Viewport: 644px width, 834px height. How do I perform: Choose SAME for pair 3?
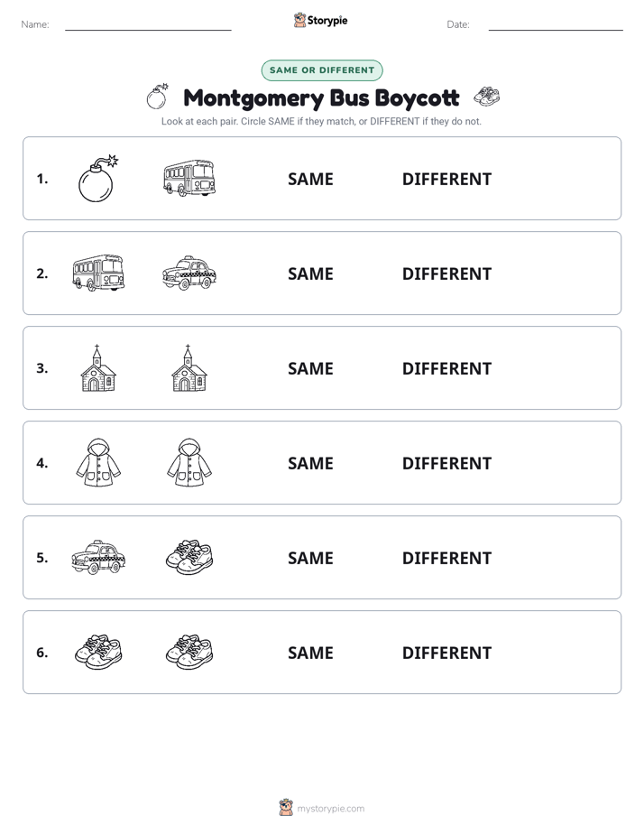point(310,368)
